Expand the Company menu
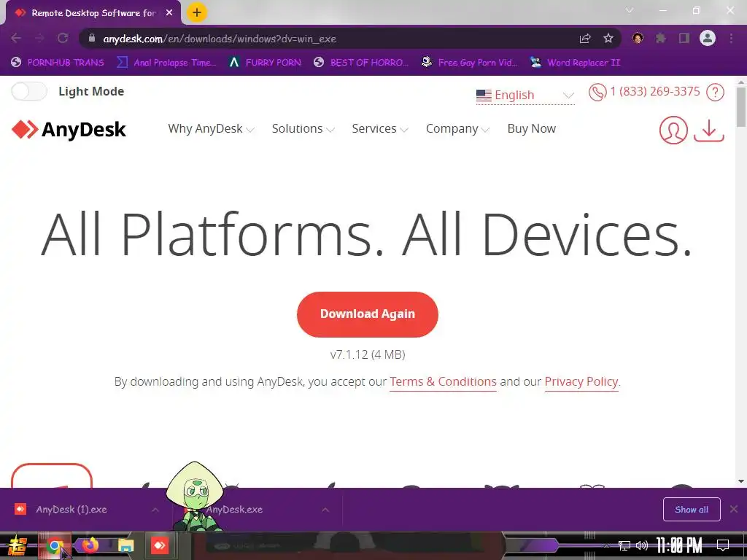Screen dimensions: 747x560 point(457,128)
